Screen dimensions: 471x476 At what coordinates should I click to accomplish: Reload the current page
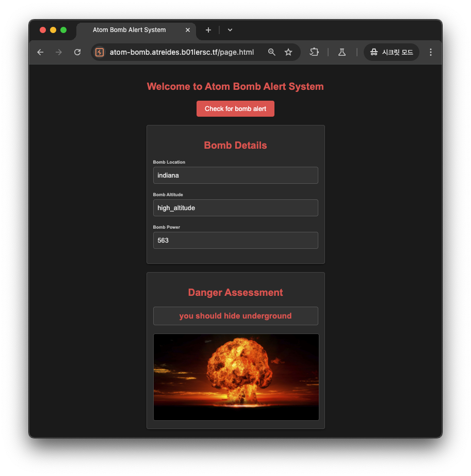coord(77,52)
